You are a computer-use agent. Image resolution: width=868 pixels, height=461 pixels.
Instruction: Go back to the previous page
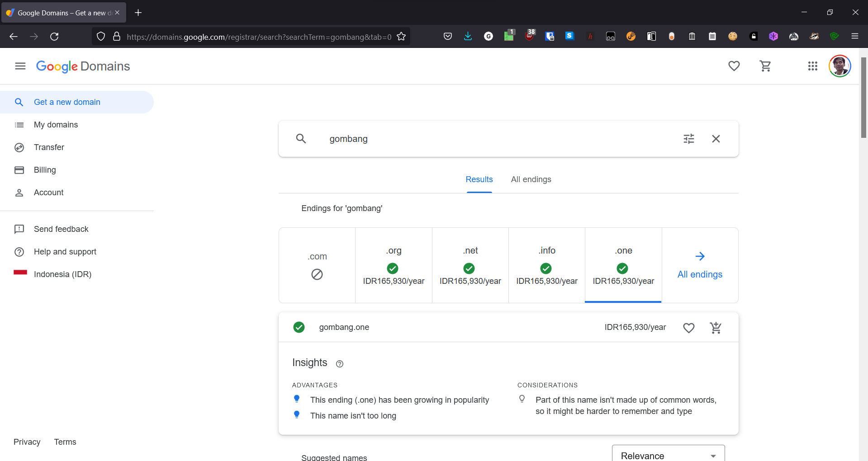(x=14, y=37)
